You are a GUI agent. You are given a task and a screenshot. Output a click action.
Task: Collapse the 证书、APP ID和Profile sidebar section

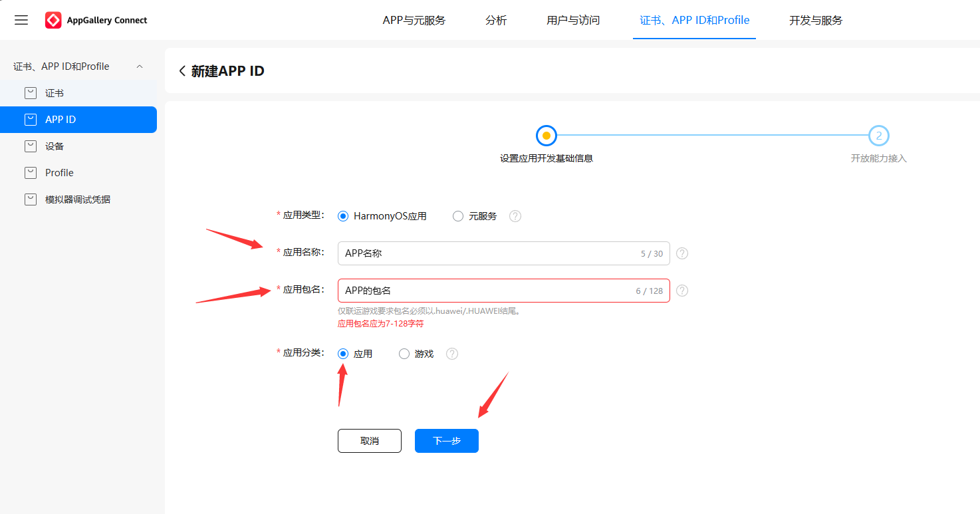[140, 66]
